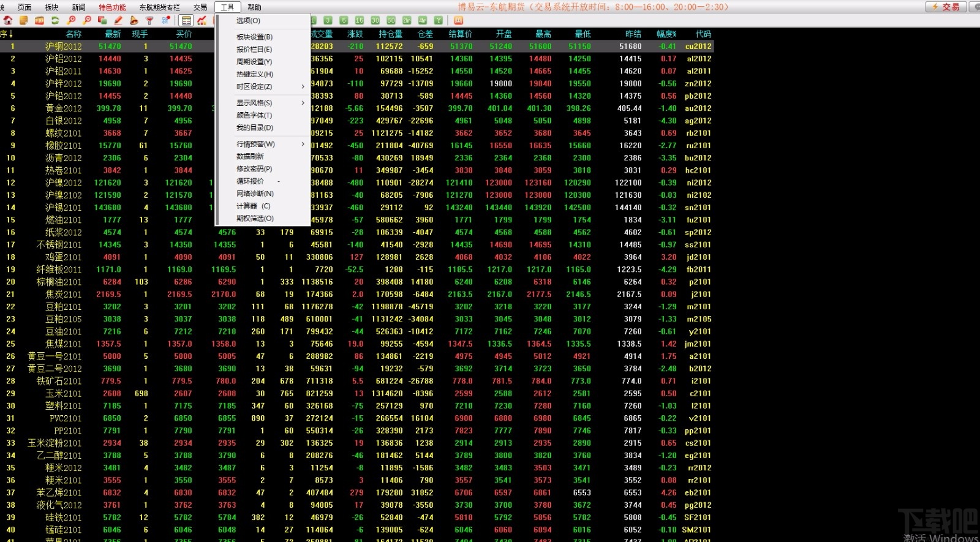980x542 pixels.
Task: Click the gold database stack icon
Action: tap(24, 20)
